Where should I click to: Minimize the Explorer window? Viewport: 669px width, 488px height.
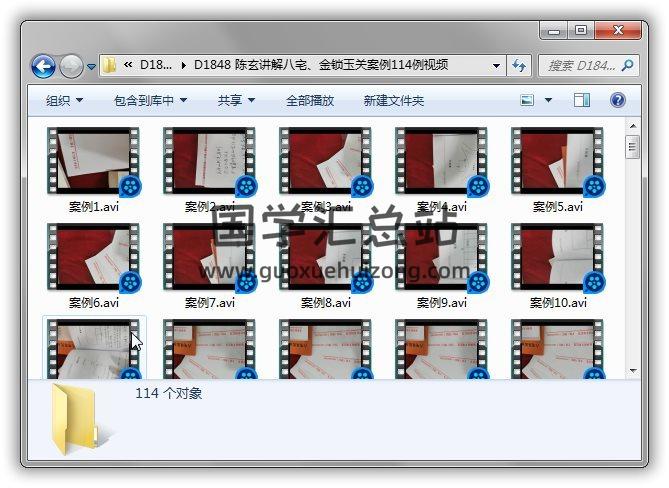pyautogui.click(x=554, y=30)
